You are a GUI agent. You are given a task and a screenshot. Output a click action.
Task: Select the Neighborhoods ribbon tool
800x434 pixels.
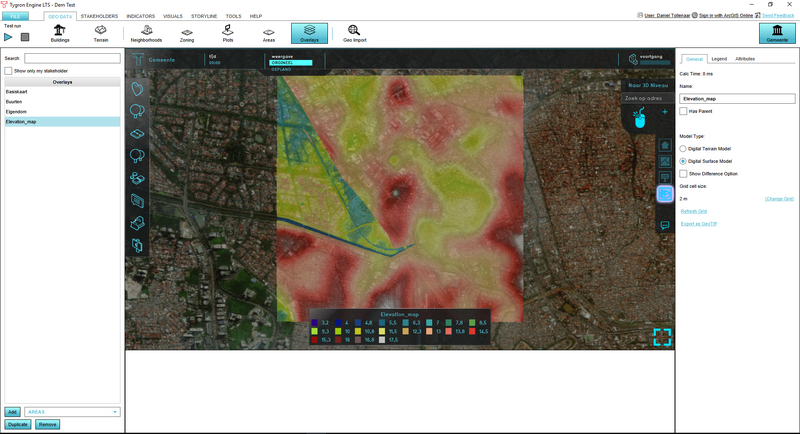146,34
